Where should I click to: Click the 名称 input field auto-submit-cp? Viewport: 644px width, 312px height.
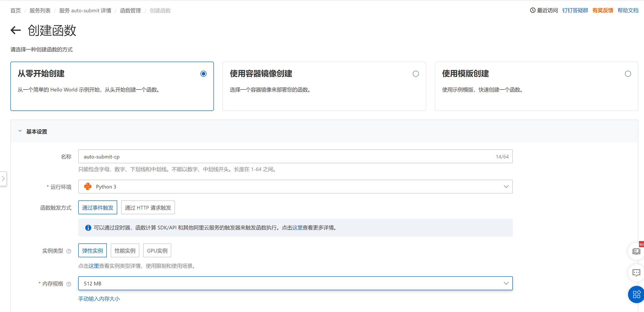(295, 157)
